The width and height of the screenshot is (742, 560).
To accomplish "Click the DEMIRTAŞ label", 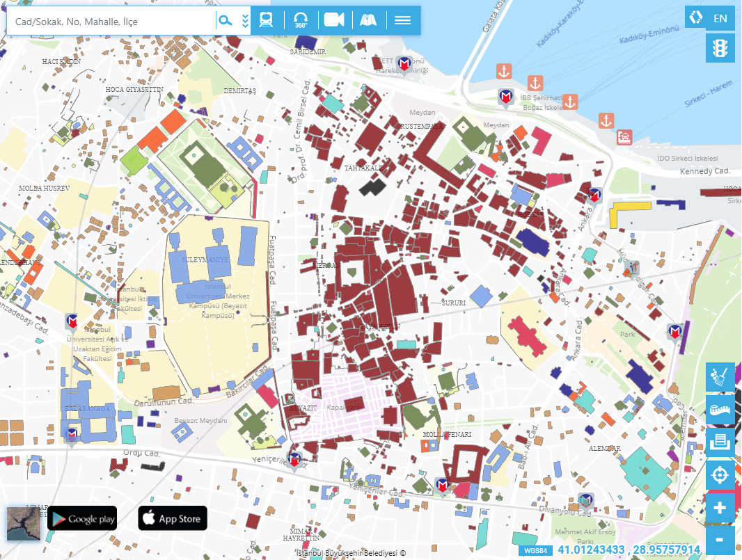I will click(x=240, y=91).
